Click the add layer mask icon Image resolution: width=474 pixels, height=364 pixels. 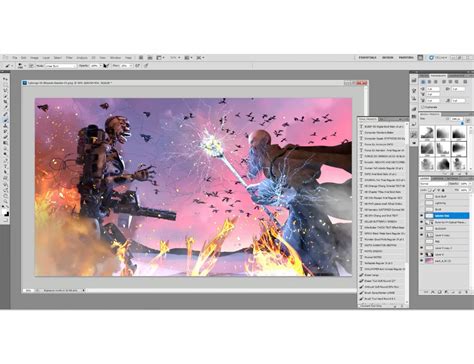439,292
